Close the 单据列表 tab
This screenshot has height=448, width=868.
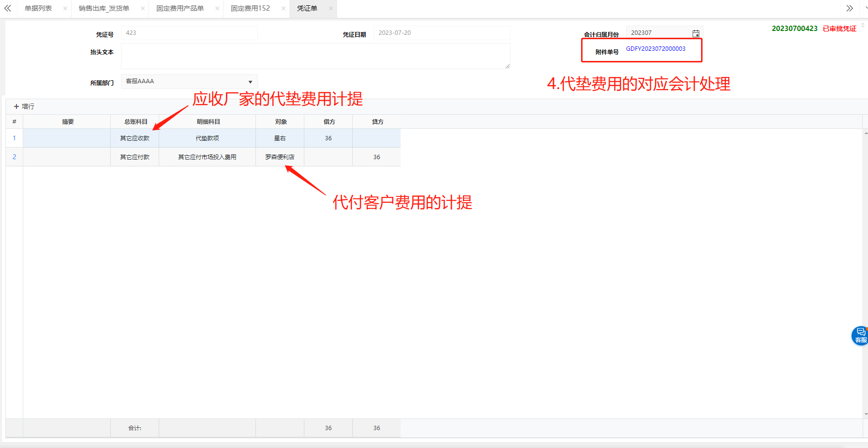(65, 9)
